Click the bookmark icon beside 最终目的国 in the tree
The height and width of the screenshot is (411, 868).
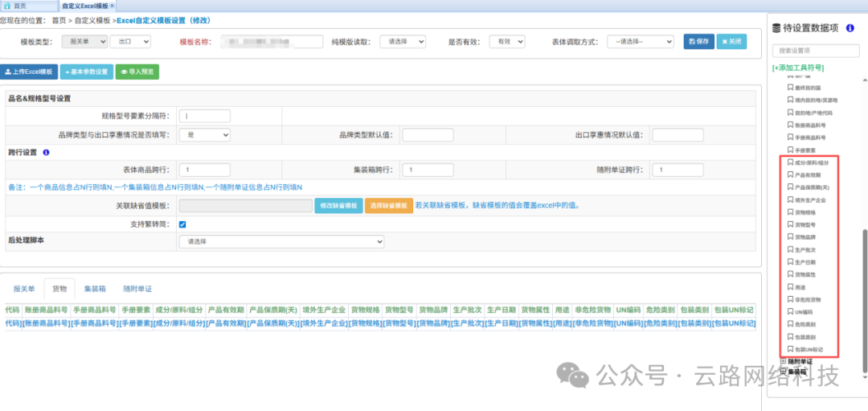(791, 88)
